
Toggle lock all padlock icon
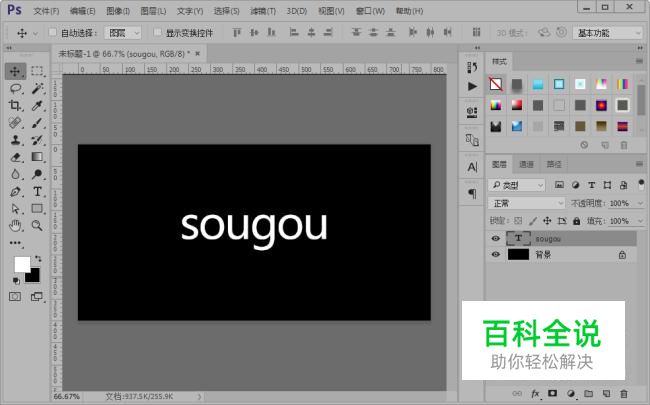click(x=577, y=221)
